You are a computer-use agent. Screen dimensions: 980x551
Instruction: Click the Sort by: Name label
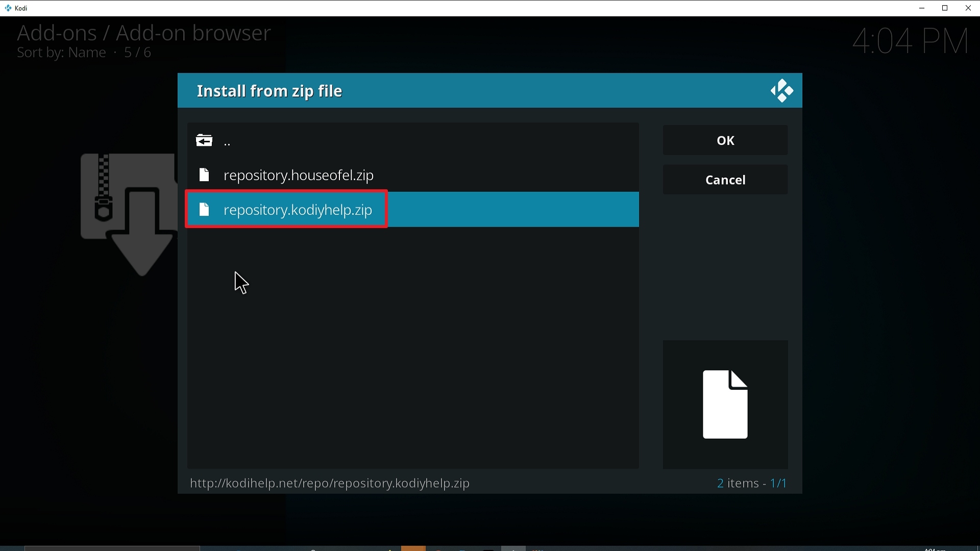pyautogui.click(x=61, y=53)
